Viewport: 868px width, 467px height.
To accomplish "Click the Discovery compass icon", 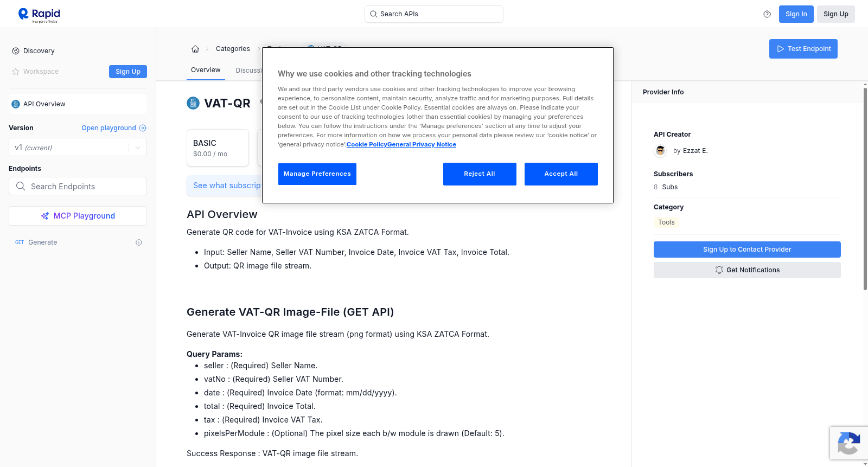I will pyautogui.click(x=16, y=51).
